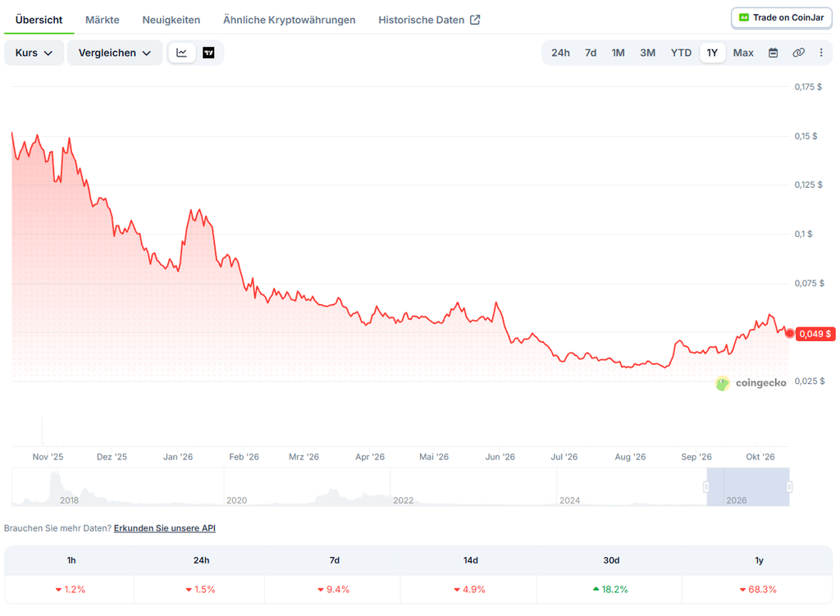Select the 24h time range
The image size is (840, 616).
(560, 52)
